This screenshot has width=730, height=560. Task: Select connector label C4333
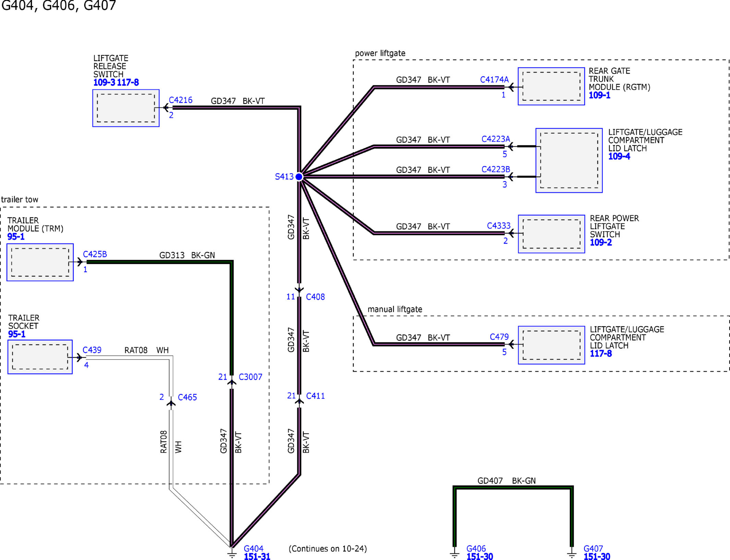tap(498, 226)
